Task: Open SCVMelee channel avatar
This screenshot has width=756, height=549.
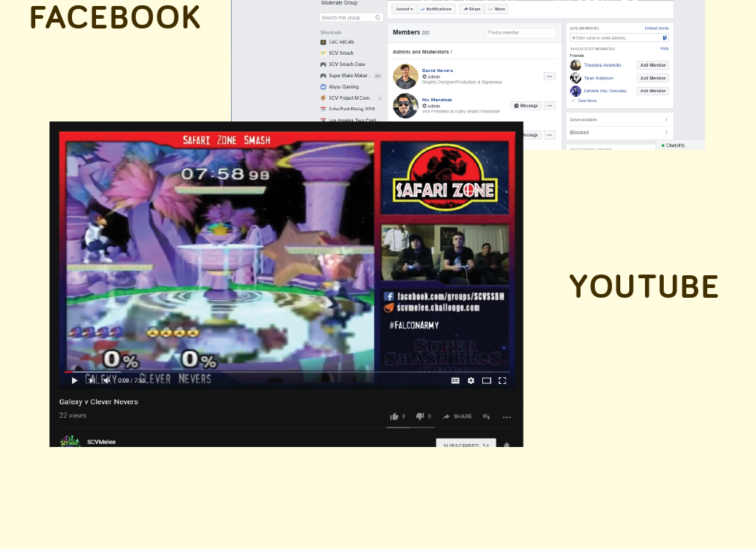Action: click(x=70, y=440)
